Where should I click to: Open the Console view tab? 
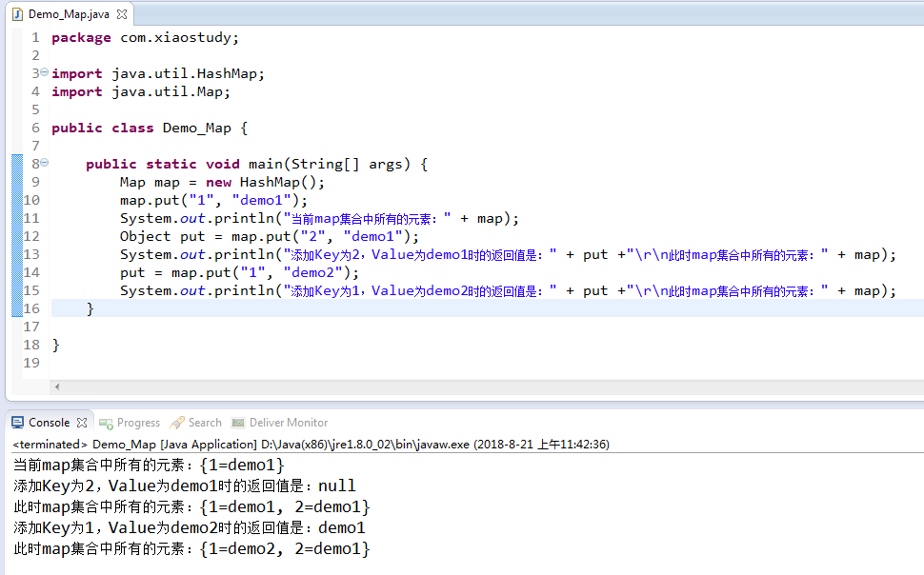click(x=49, y=423)
